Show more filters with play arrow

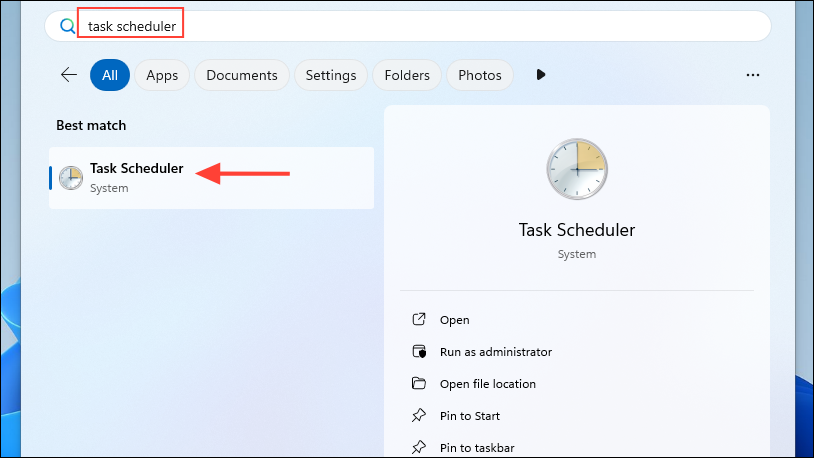(x=540, y=75)
